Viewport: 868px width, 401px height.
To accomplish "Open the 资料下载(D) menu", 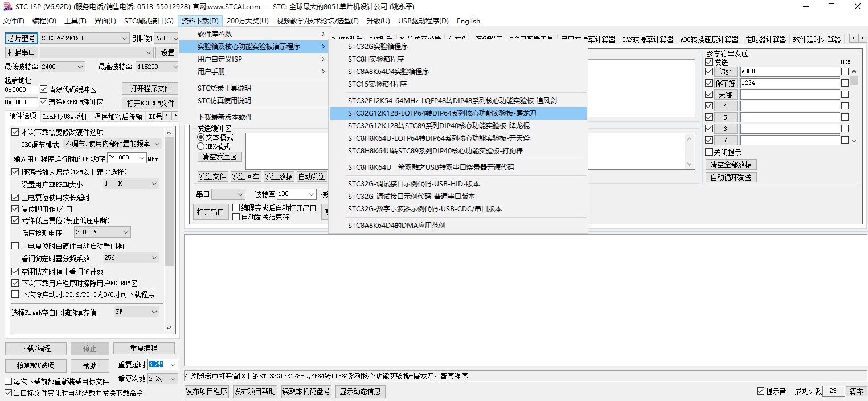I will (200, 21).
